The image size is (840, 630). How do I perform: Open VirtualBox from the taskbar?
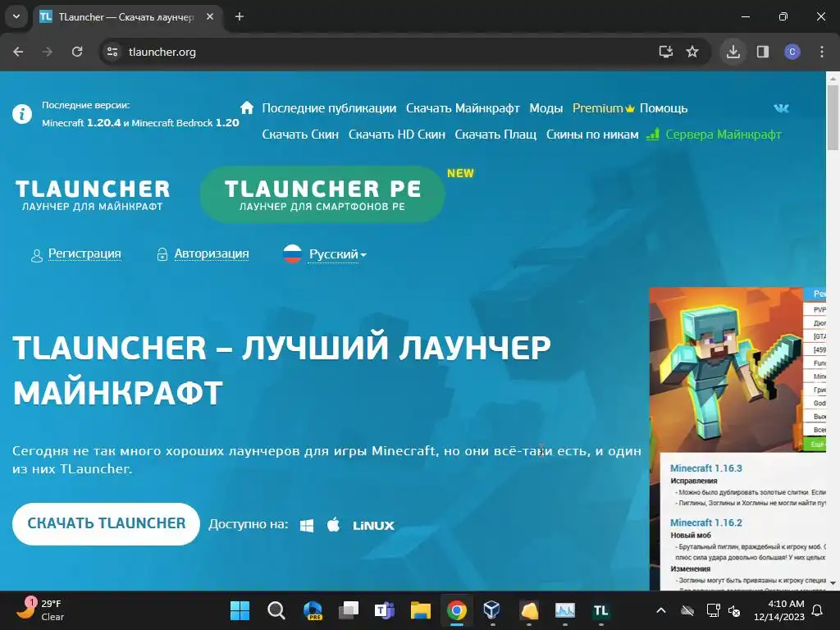coord(491,610)
